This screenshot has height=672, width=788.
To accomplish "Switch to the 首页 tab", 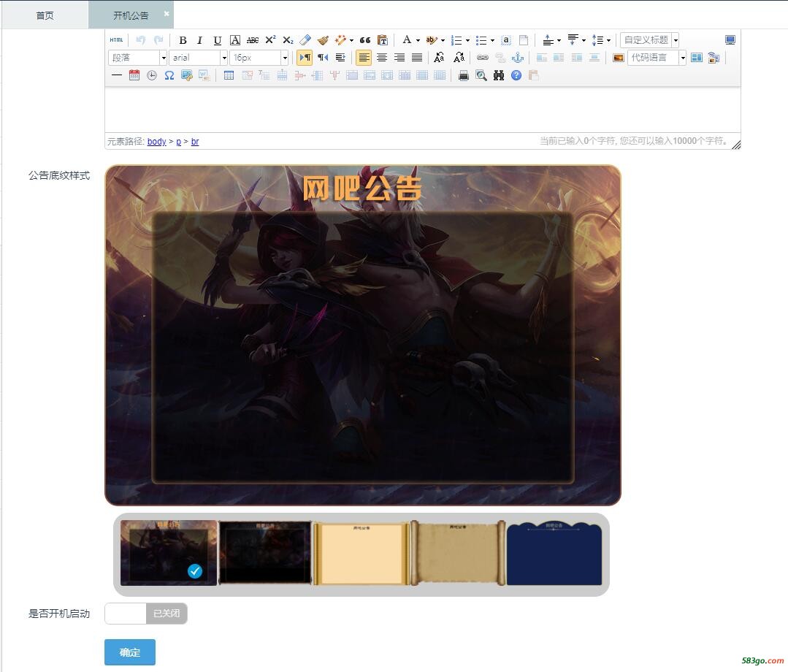I will [45, 15].
